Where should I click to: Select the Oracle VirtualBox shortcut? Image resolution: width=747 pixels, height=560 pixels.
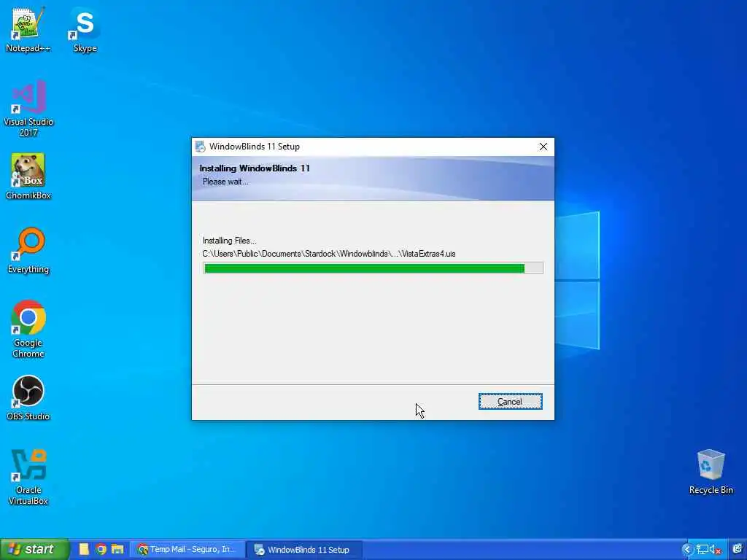click(x=28, y=477)
